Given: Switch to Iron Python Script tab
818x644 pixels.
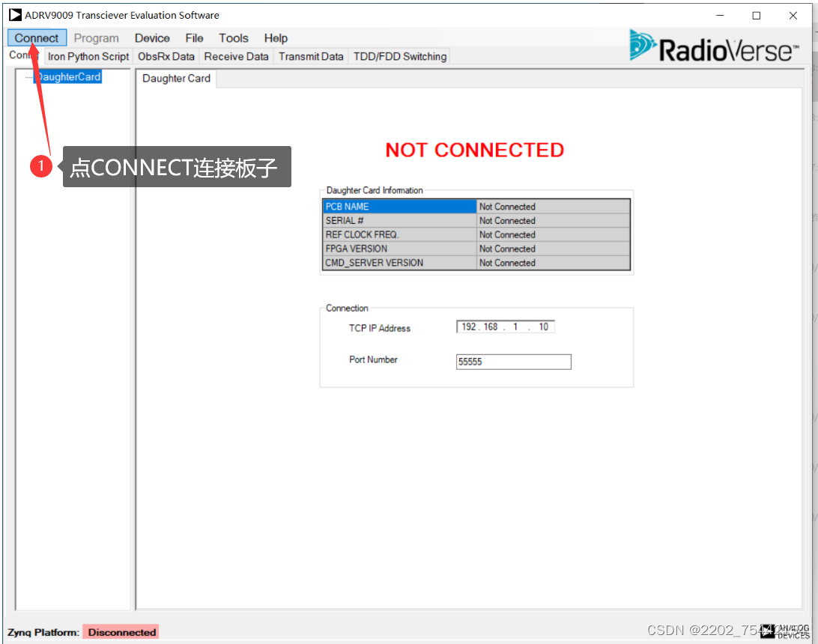Looking at the screenshot, I should tap(88, 56).
